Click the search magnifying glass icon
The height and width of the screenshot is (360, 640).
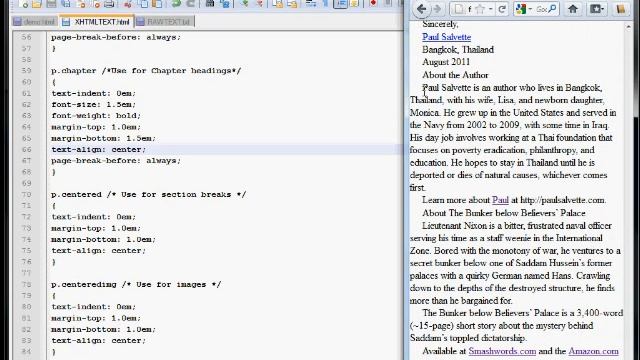click(x=553, y=9)
